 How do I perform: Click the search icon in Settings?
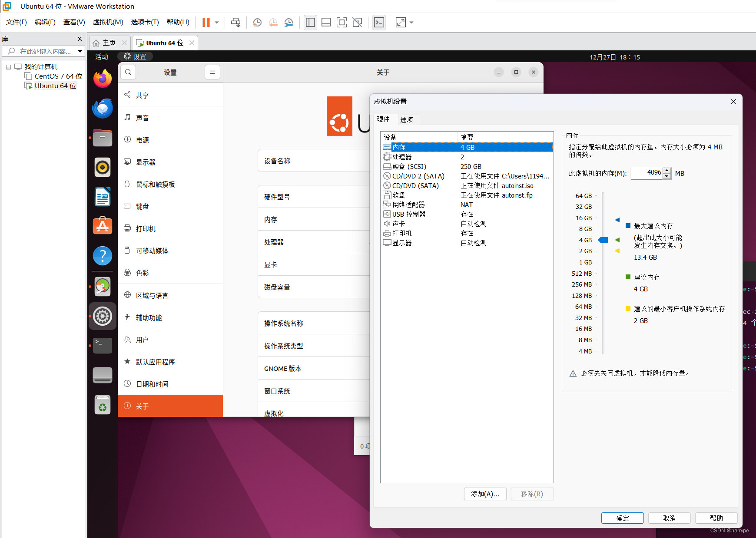coord(128,72)
